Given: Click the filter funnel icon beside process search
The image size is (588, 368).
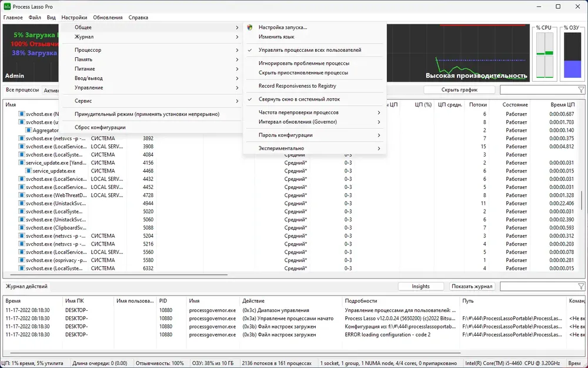Looking at the screenshot, I should click(581, 89).
